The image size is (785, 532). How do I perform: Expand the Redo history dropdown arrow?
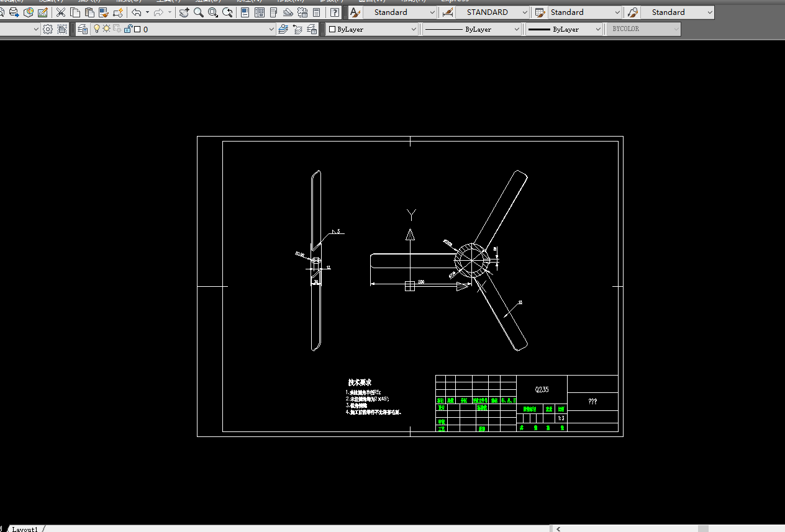point(170,12)
